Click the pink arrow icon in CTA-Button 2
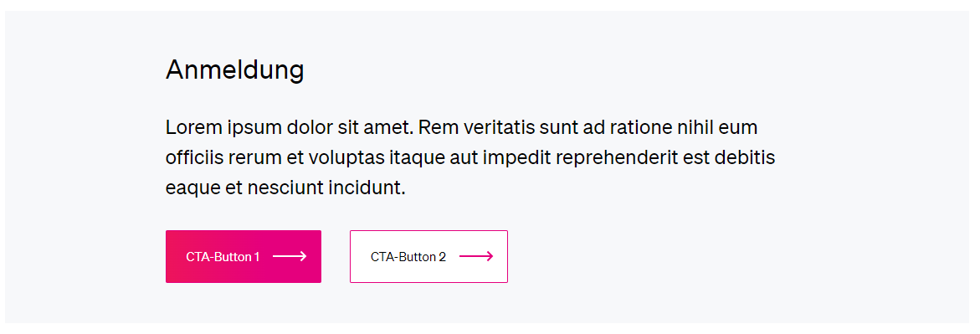 pos(476,256)
